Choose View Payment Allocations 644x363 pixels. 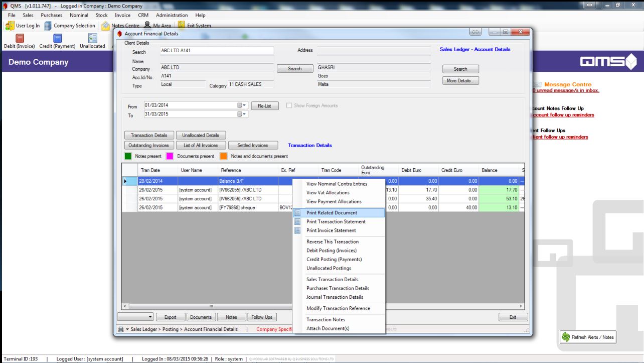point(339,202)
